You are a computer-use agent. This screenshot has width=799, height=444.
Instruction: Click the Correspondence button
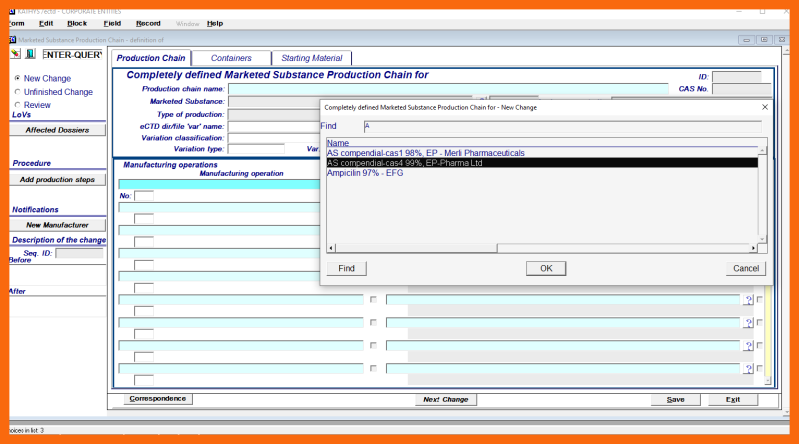[x=158, y=399]
